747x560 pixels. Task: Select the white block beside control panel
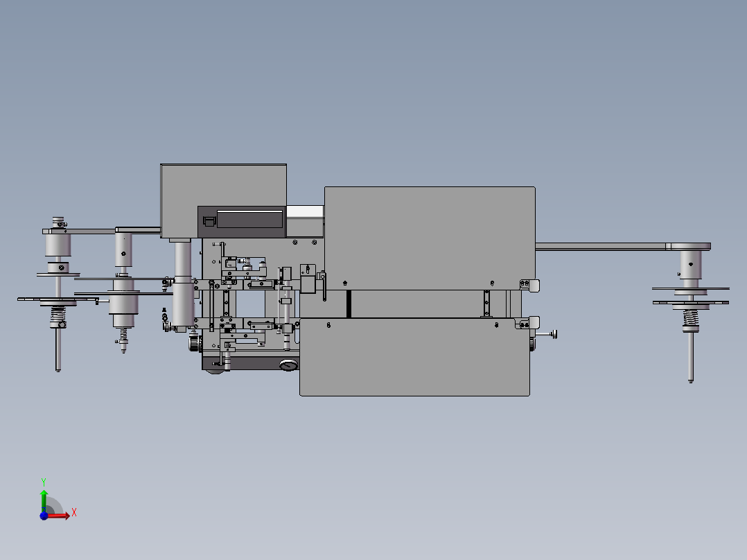pyautogui.click(x=306, y=212)
